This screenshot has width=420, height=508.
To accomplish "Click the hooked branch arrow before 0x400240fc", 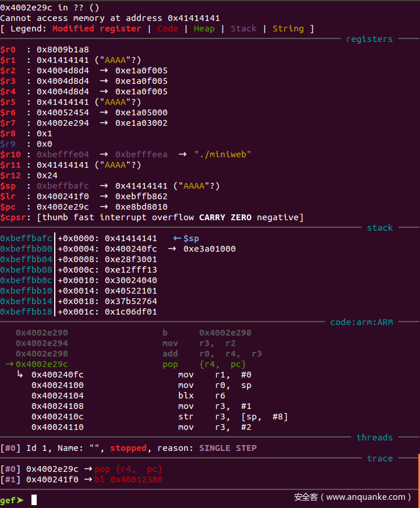I will coord(20,375).
